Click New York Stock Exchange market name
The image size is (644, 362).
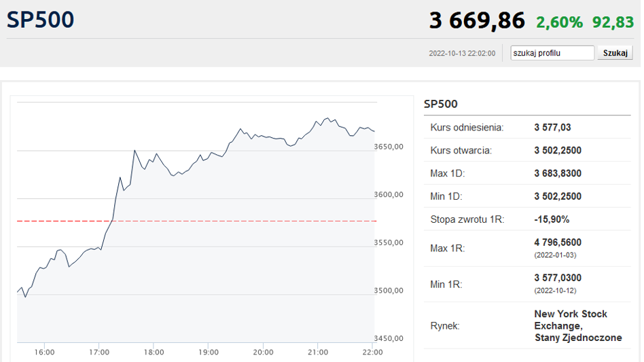[571, 319]
